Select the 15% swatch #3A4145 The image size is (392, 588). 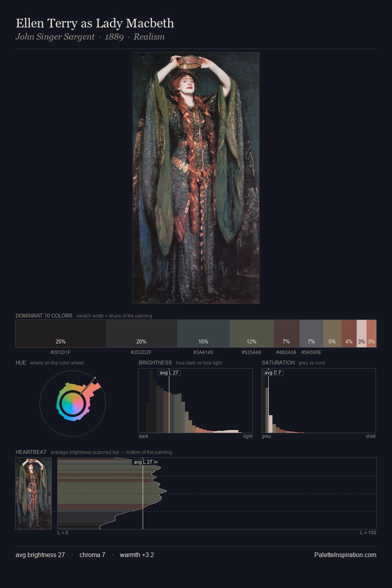point(203,334)
